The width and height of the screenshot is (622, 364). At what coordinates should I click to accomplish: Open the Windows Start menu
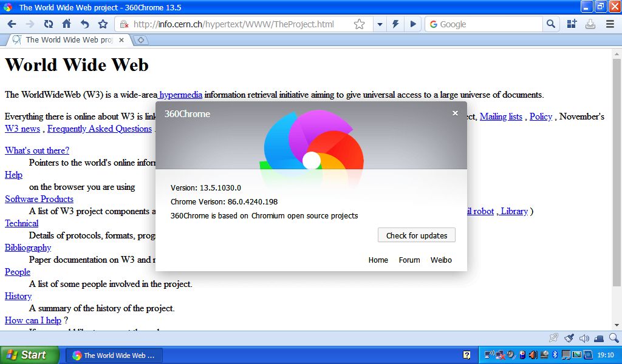[30, 355]
